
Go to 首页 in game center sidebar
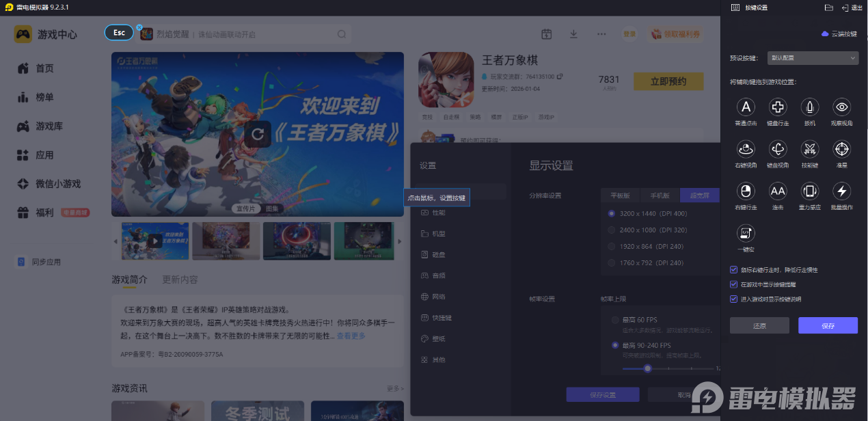coord(36,68)
